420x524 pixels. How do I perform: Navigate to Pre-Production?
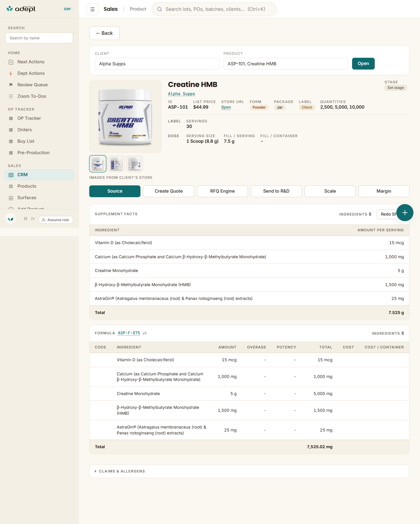[x=39, y=153]
